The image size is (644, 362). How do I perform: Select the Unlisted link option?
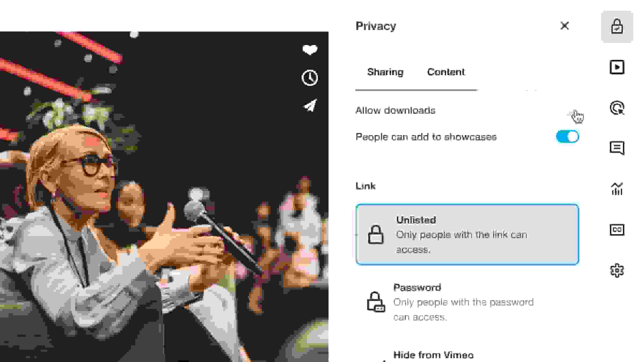coord(467,234)
